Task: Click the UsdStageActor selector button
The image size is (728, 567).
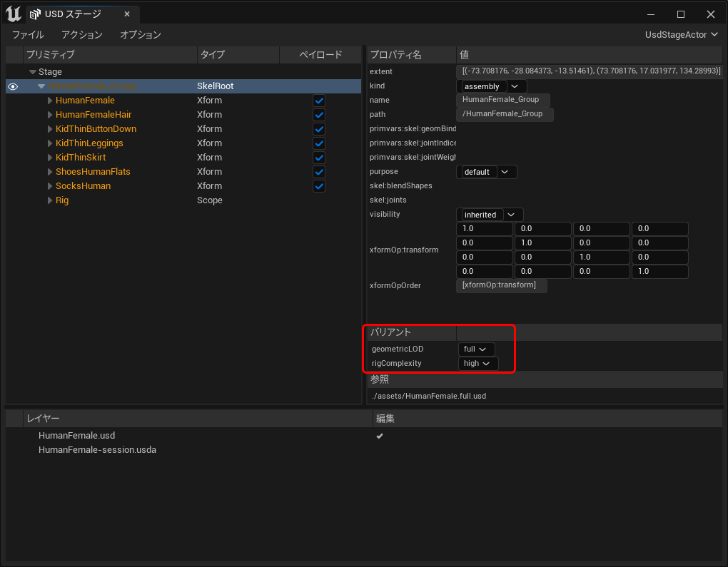Action: coord(681,34)
